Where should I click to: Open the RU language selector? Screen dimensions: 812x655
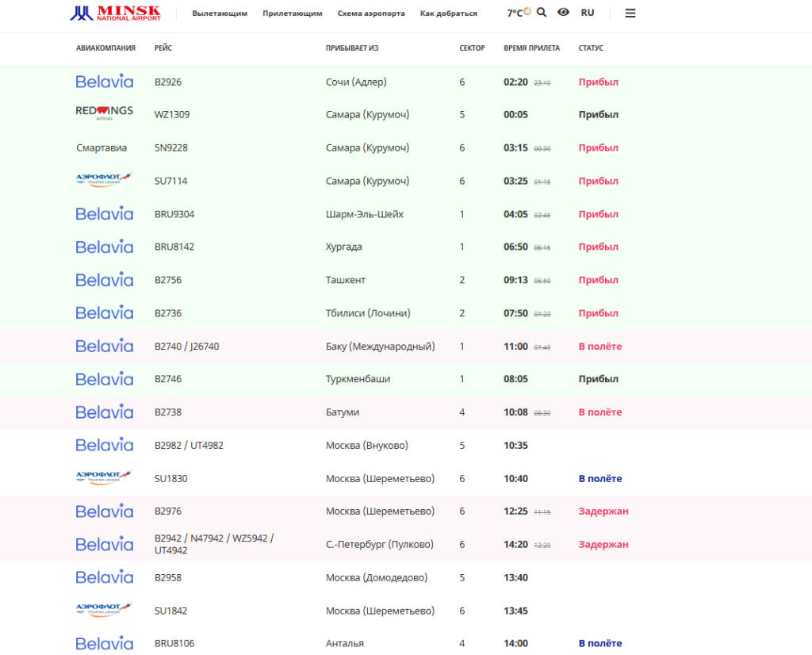588,13
